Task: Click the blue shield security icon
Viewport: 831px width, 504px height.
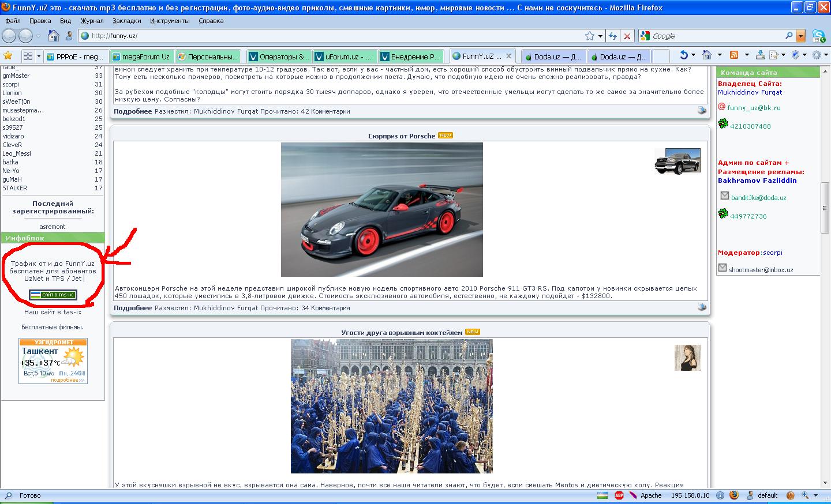Action: coord(795,55)
